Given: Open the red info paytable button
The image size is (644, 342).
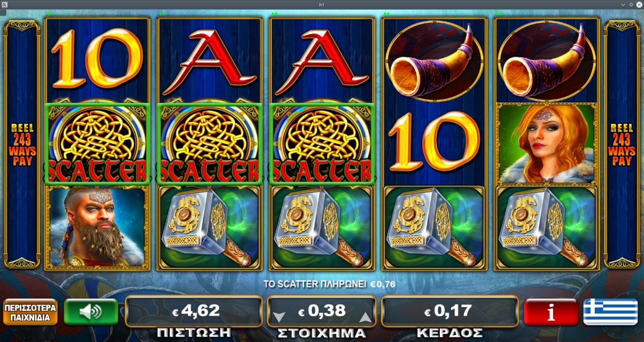Looking at the screenshot, I should [551, 312].
